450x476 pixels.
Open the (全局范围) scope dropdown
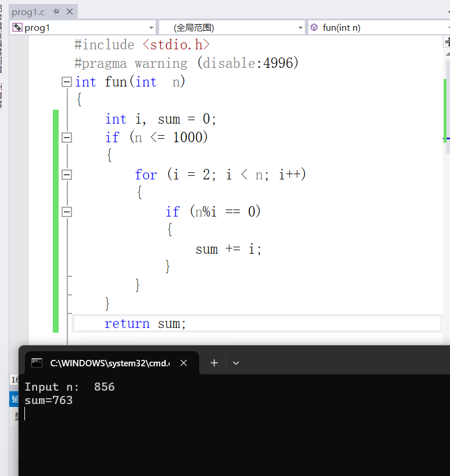(300, 28)
